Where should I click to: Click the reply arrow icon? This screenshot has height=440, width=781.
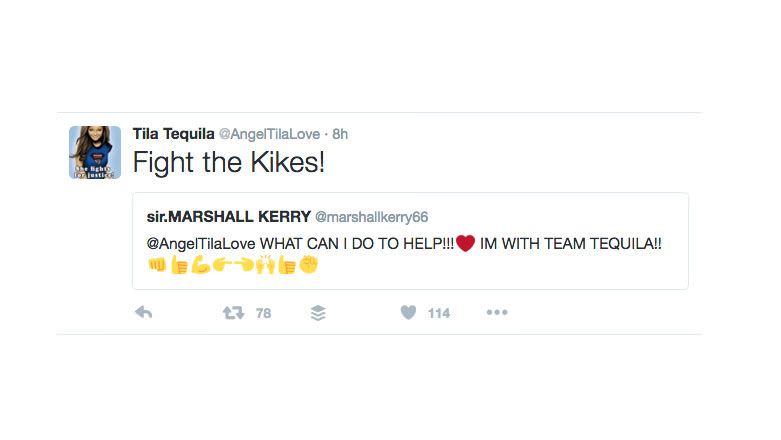pyautogui.click(x=143, y=313)
